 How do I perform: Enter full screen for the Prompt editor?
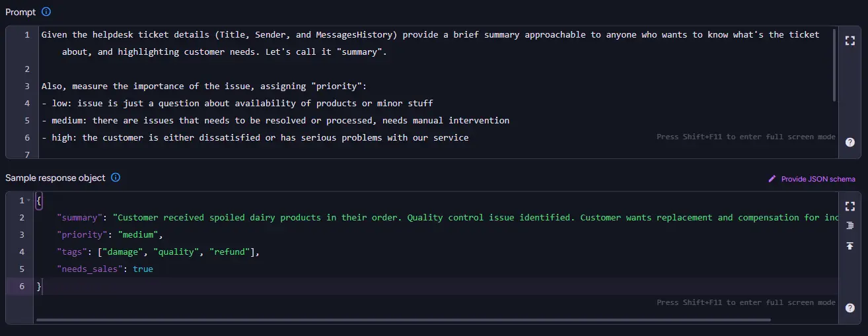[850, 40]
